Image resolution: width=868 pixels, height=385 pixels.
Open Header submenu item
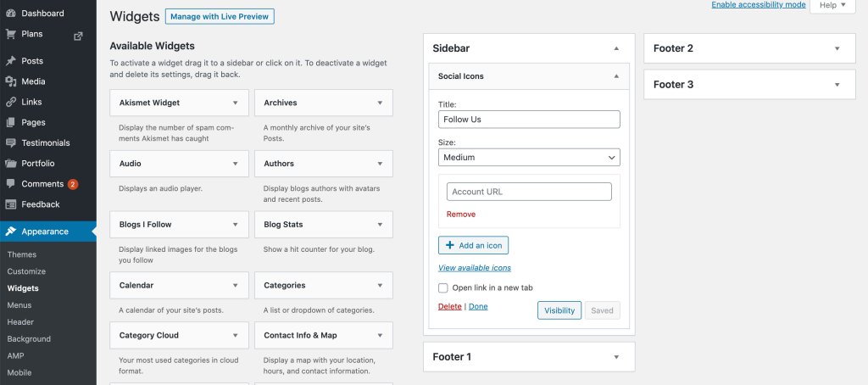20,322
